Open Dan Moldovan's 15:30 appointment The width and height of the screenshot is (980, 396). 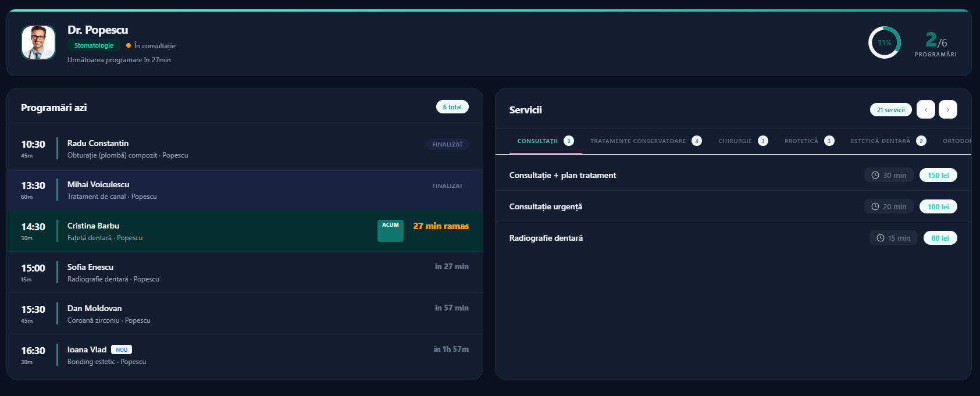coord(245,313)
